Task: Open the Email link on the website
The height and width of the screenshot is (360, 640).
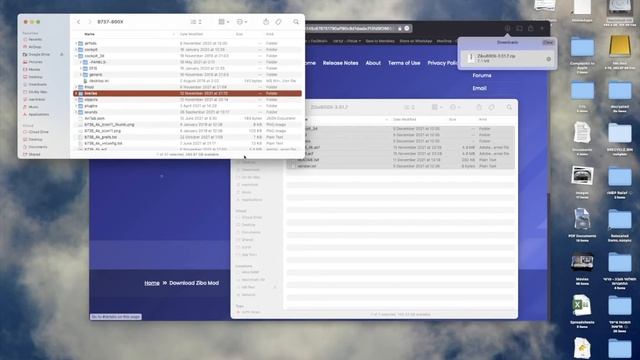Action: tap(480, 88)
